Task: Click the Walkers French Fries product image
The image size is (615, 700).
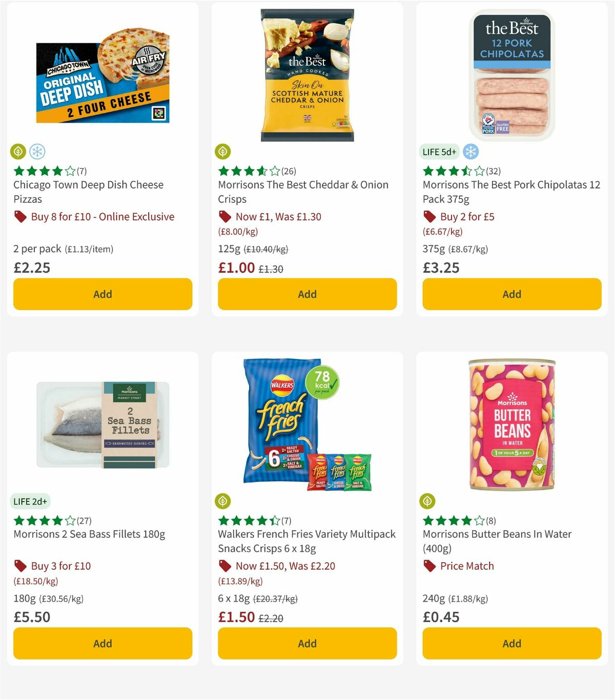Action: coord(306,425)
